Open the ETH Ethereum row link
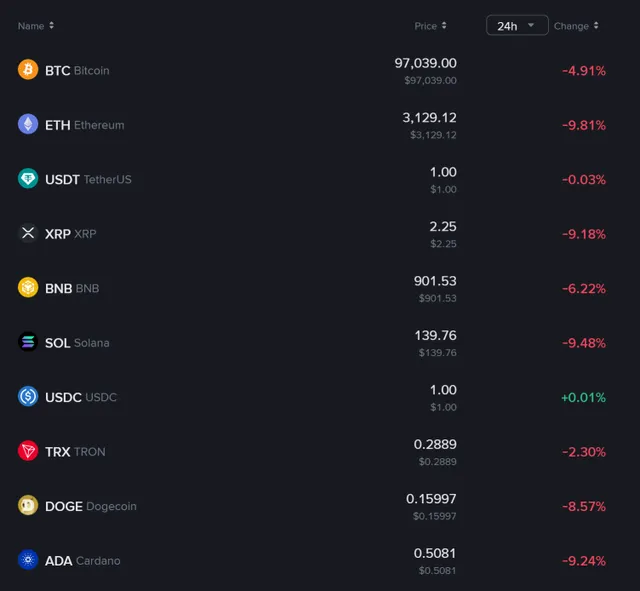 [85, 125]
